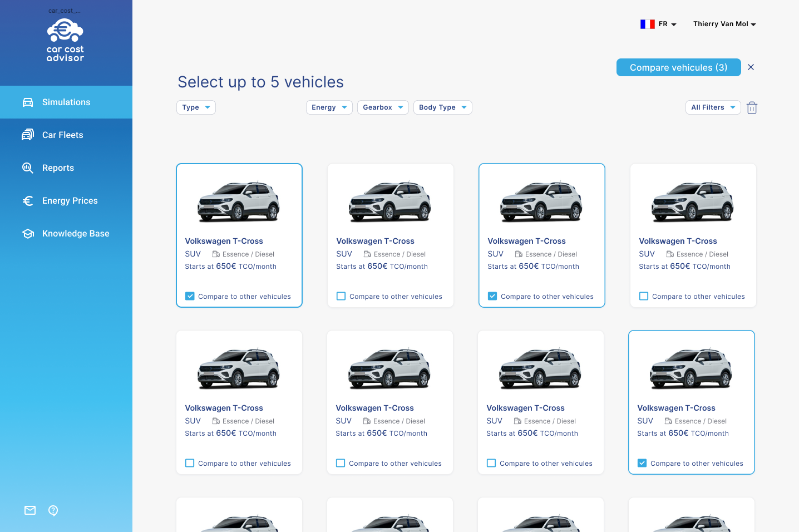Click the help question mark icon
The width and height of the screenshot is (799, 532).
[53, 510]
